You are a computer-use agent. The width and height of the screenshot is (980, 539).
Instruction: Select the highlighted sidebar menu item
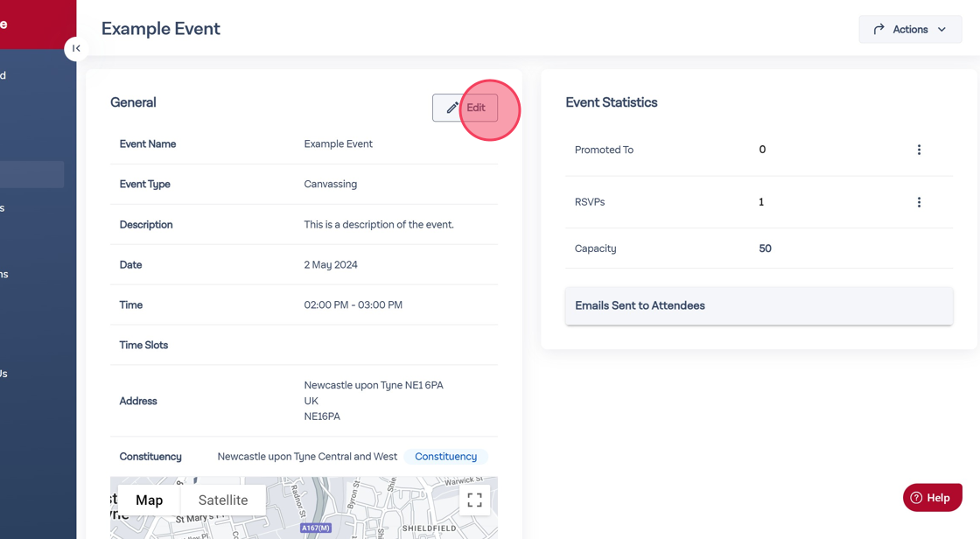point(31,174)
